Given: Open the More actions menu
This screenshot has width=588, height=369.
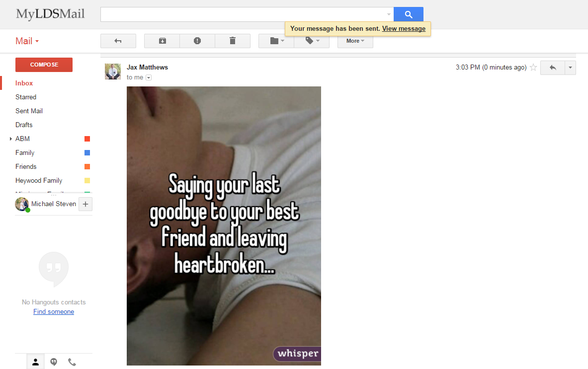Looking at the screenshot, I should [355, 41].
